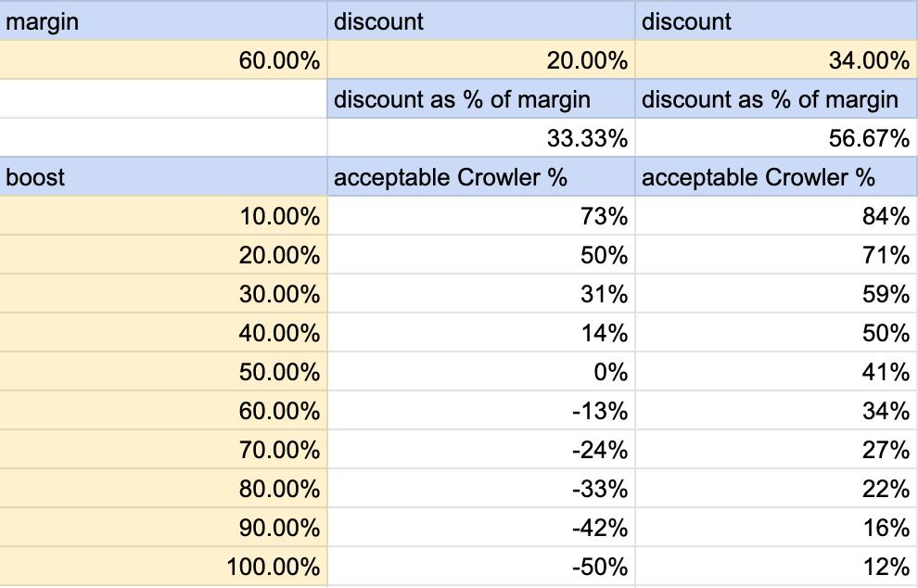Click the 84% acceptable Crowler cell

point(776,216)
